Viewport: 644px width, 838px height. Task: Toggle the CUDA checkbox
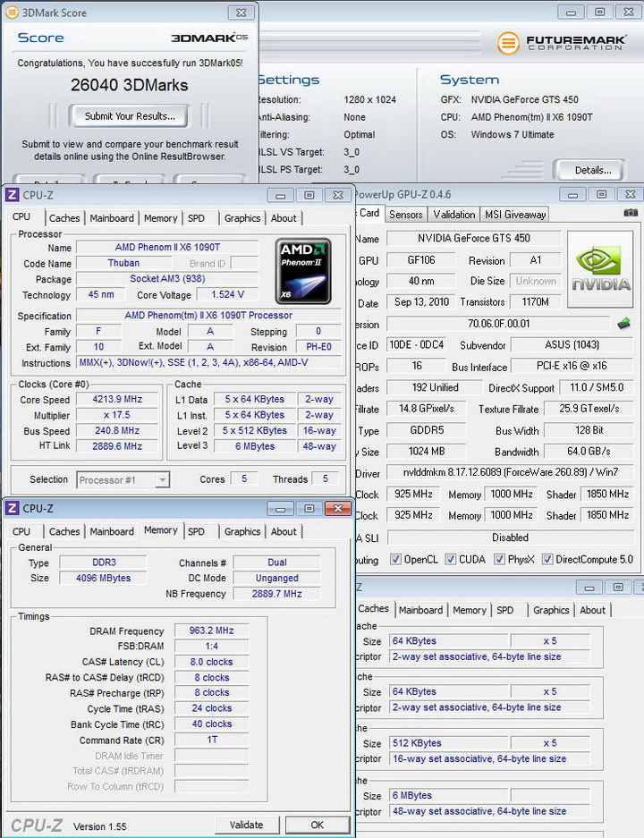pyautogui.click(x=451, y=559)
